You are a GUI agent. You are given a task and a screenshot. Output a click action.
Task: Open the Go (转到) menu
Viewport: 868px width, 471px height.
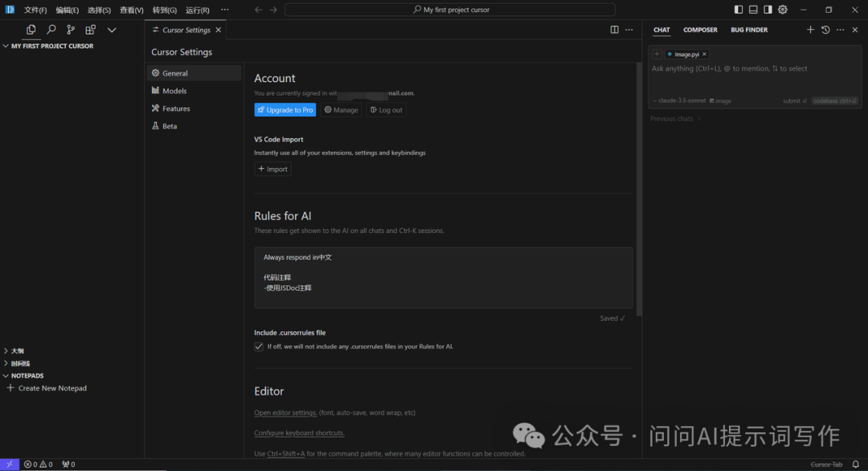tap(165, 10)
